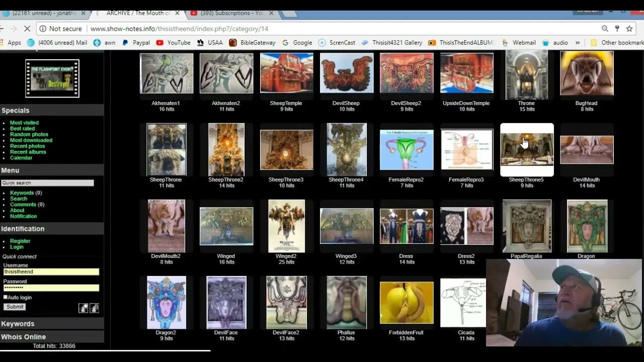Image resolution: width=644 pixels, height=362 pixels.
Task: Click the stop loading button in browser
Action: (x=27, y=29)
